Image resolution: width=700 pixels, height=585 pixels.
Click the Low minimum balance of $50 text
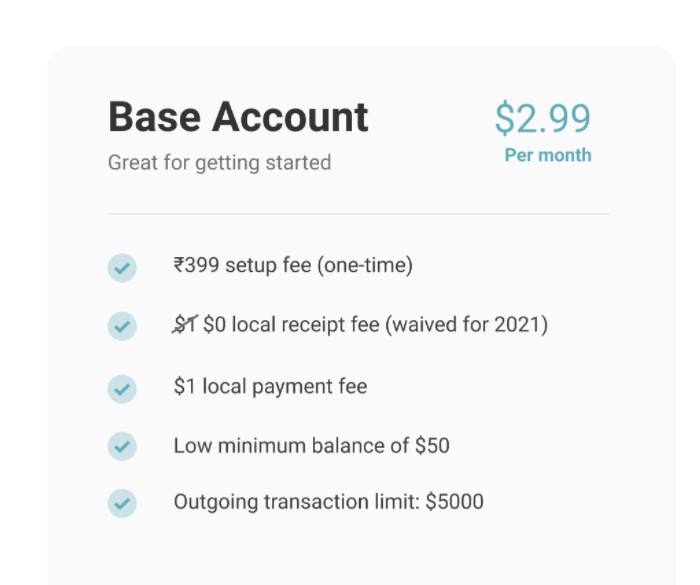tap(312, 446)
